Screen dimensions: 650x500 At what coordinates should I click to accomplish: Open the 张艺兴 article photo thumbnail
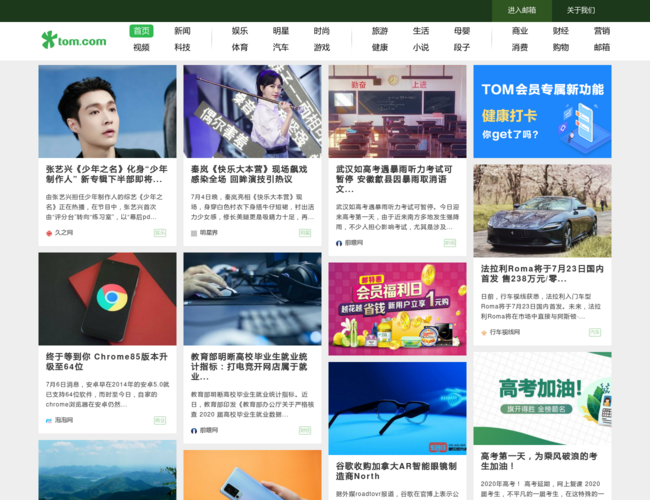click(107, 111)
